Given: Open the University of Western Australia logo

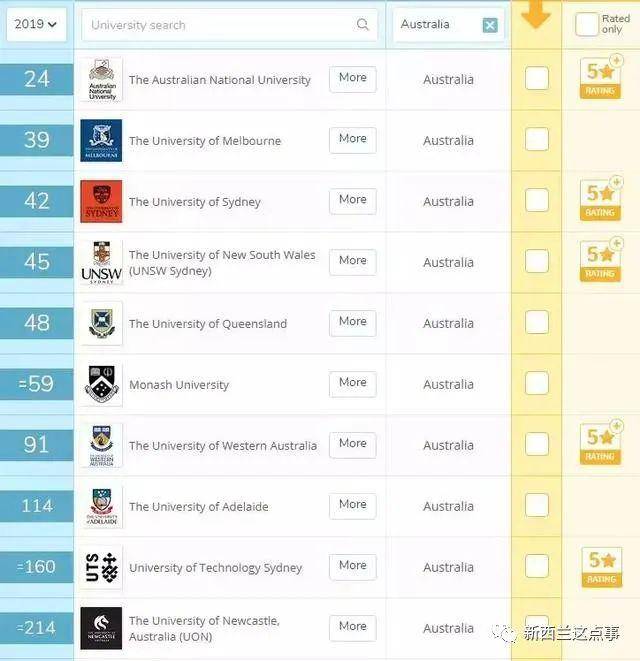Looking at the screenshot, I should 101,445.
